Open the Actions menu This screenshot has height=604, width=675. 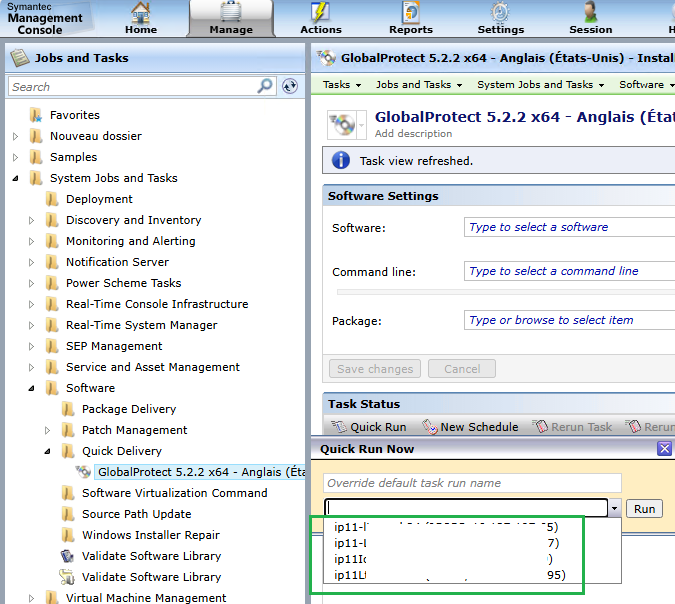[x=321, y=19]
